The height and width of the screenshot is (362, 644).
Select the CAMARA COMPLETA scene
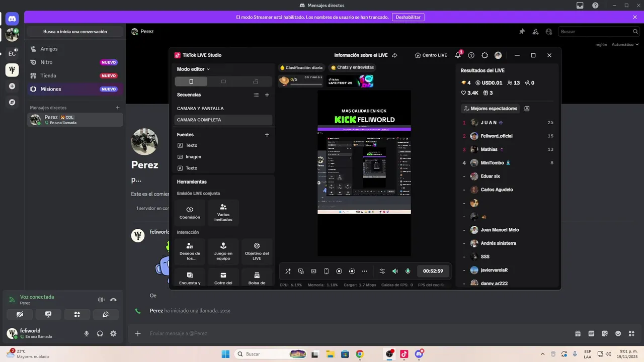(223, 120)
